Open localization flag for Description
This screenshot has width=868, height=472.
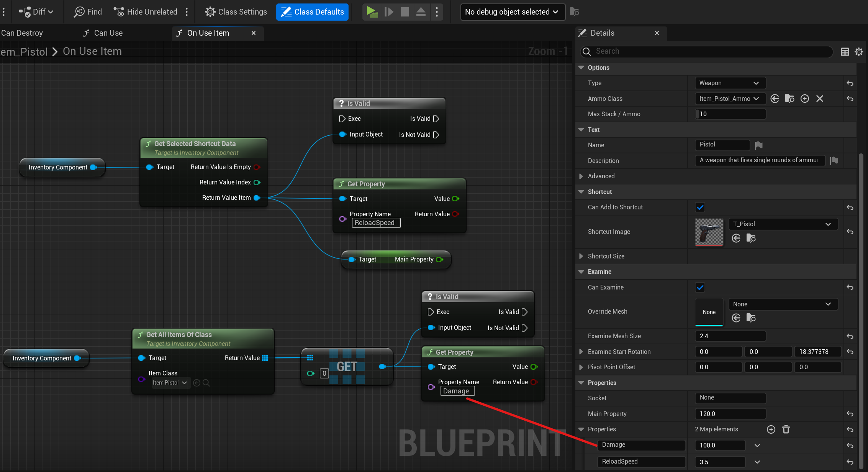[834, 160]
